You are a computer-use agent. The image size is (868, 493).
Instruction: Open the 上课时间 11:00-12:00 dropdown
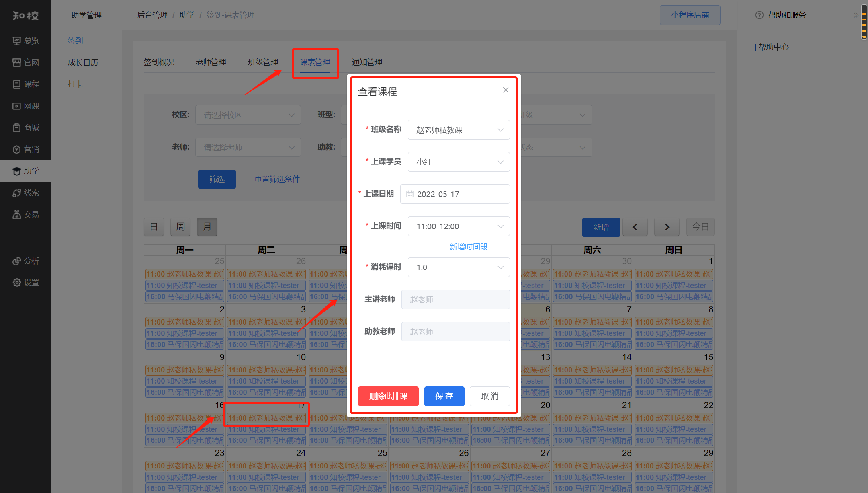459,226
